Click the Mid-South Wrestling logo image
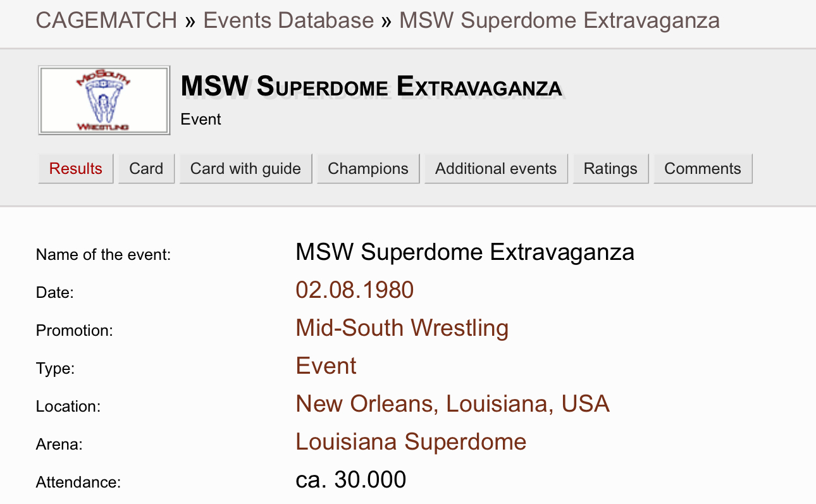Viewport: 816px width, 504px height. coord(104,101)
